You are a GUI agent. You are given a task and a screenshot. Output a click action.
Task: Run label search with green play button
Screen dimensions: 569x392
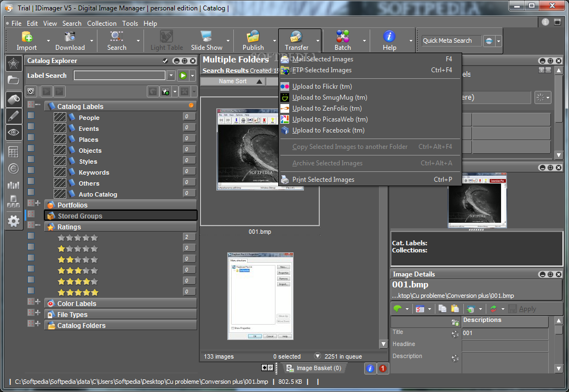click(183, 76)
